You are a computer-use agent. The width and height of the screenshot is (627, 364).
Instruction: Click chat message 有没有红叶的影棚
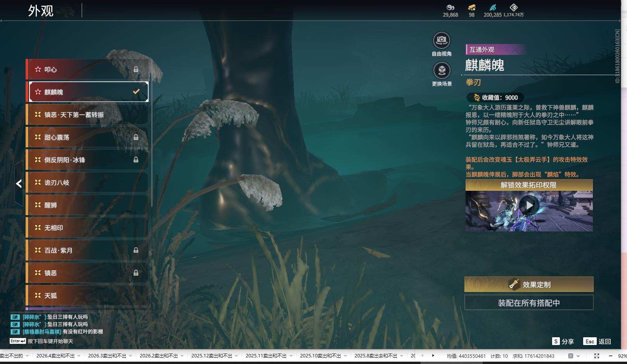point(83,332)
